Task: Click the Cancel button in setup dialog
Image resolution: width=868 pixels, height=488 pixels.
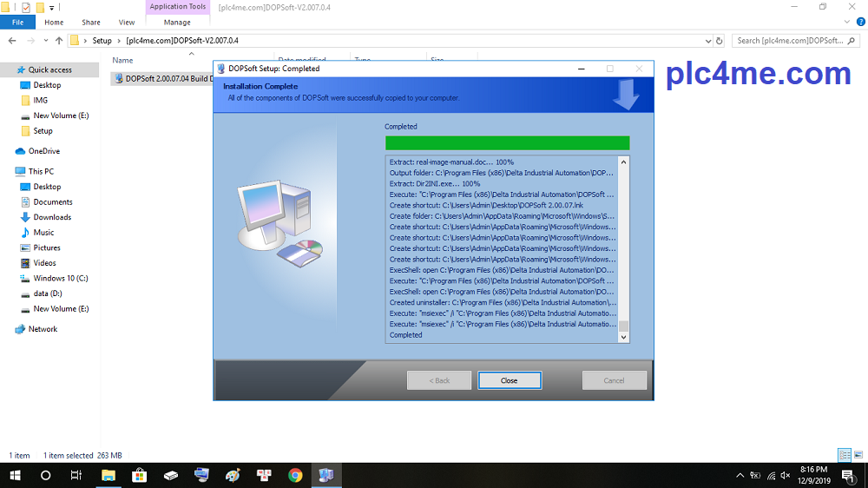Action: pos(614,380)
